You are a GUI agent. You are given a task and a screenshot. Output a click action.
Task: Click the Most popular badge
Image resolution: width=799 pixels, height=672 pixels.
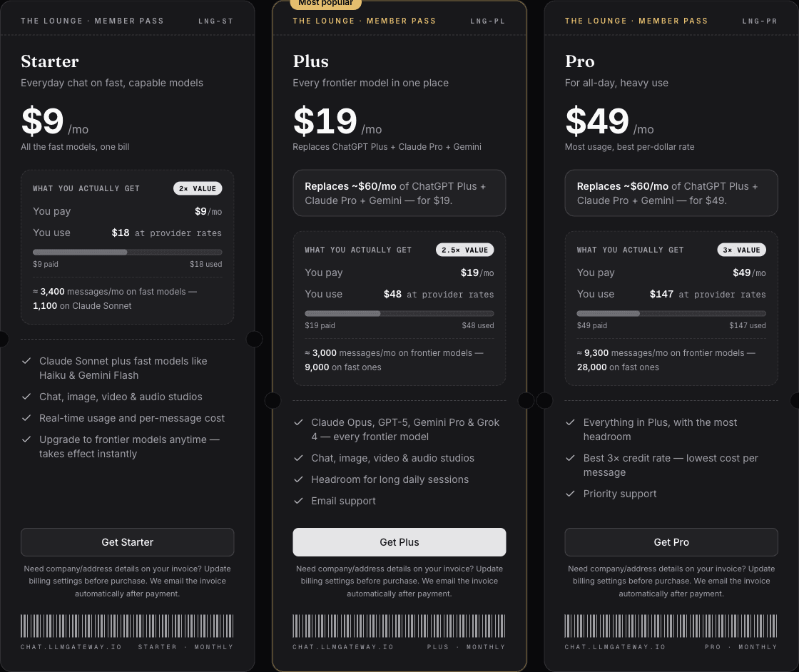325,4
